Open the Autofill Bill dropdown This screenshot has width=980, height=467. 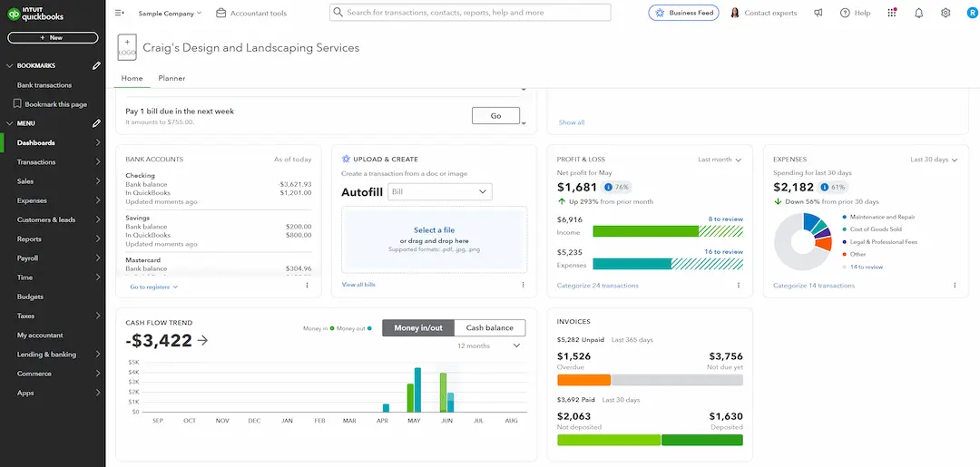pos(440,191)
